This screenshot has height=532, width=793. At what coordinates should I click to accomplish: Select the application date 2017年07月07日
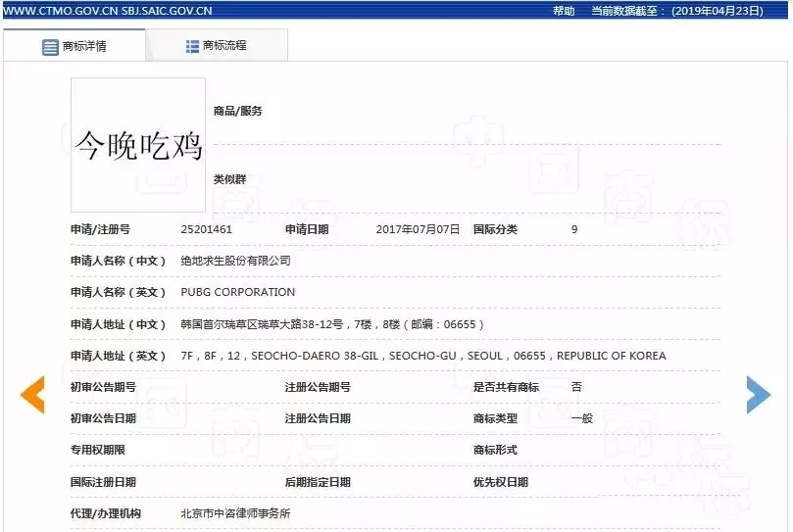point(418,229)
